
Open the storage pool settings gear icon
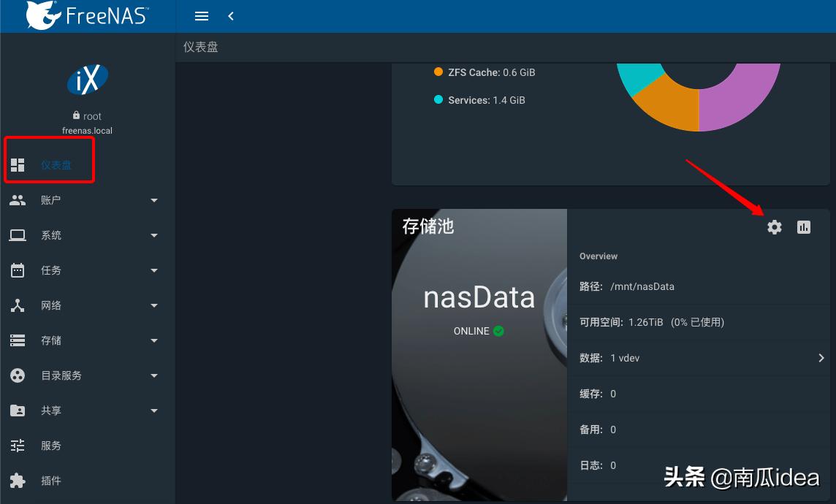774,227
